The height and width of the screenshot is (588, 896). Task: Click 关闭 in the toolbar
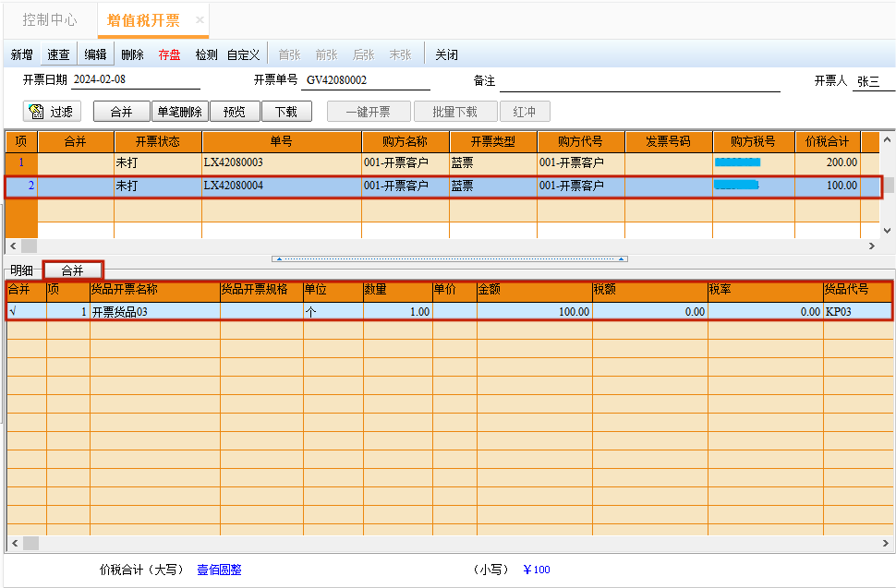(x=446, y=54)
